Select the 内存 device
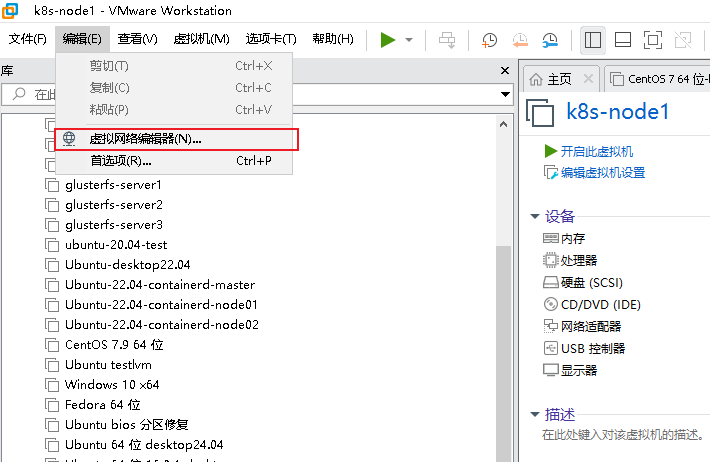The image size is (710, 462). [564, 238]
